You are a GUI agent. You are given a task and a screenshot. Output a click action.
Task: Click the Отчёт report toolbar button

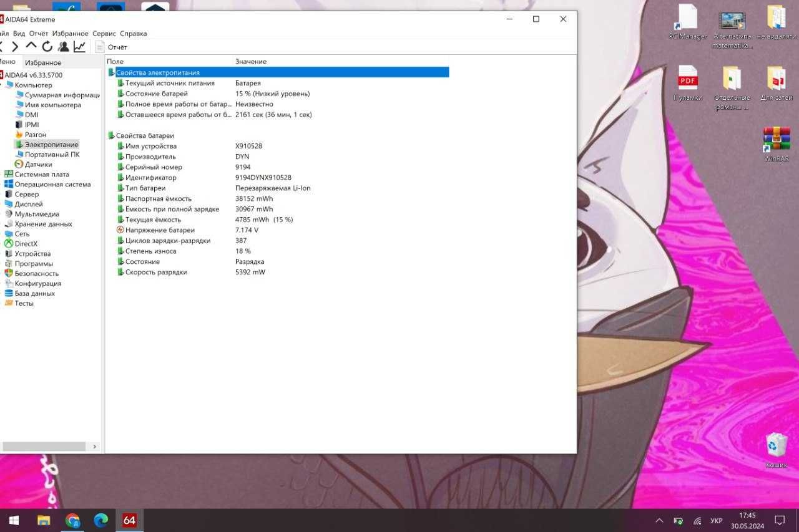click(x=111, y=47)
